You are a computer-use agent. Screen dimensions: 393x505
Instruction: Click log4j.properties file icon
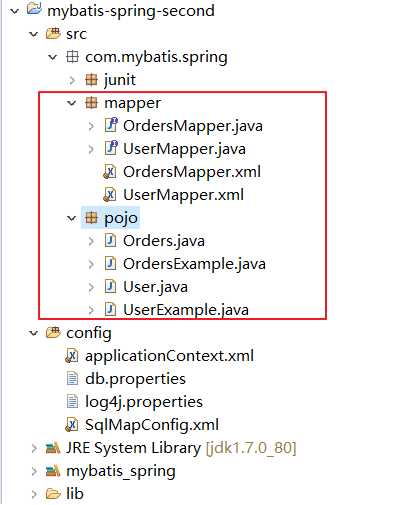coord(72,402)
